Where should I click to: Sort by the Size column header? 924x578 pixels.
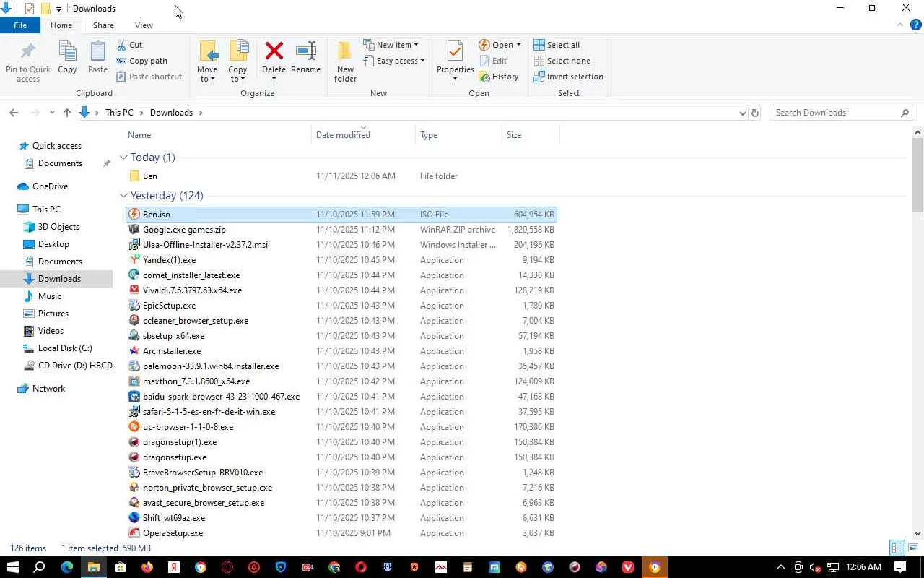point(531,135)
